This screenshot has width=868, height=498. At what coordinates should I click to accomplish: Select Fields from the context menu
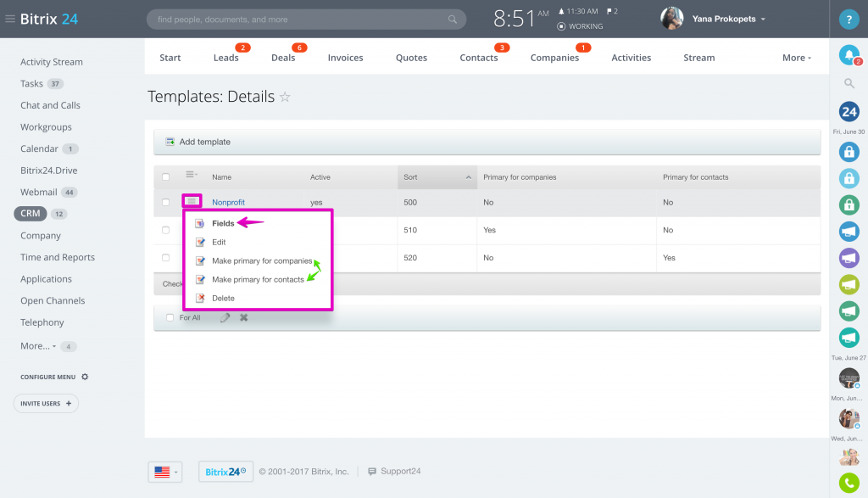pyautogui.click(x=223, y=223)
